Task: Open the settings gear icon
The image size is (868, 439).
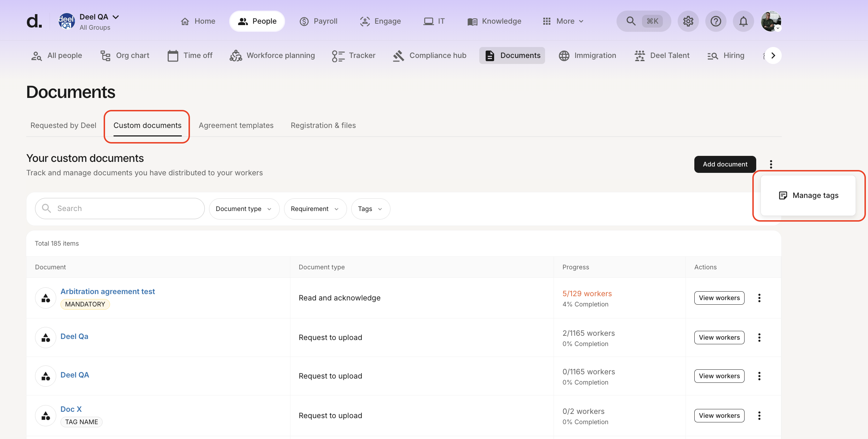Action: click(x=688, y=21)
